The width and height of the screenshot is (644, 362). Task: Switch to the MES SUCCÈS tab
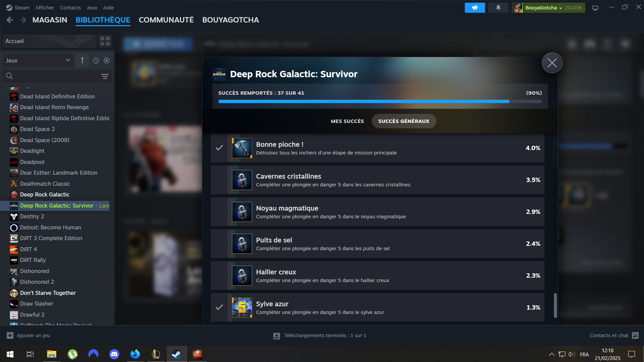(347, 121)
